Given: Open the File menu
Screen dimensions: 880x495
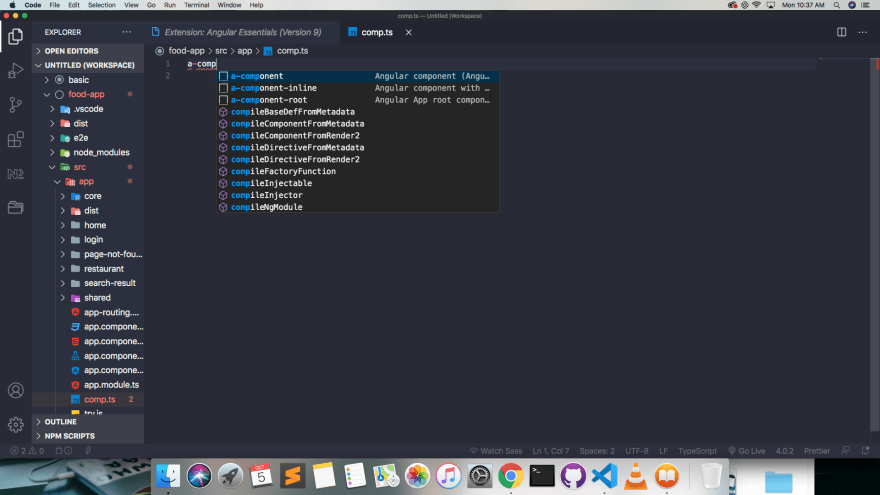Looking at the screenshot, I should point(54,5).
